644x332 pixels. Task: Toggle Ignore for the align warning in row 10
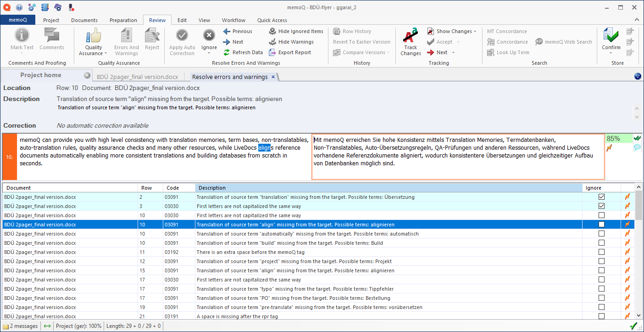click(x=601, y=224)
